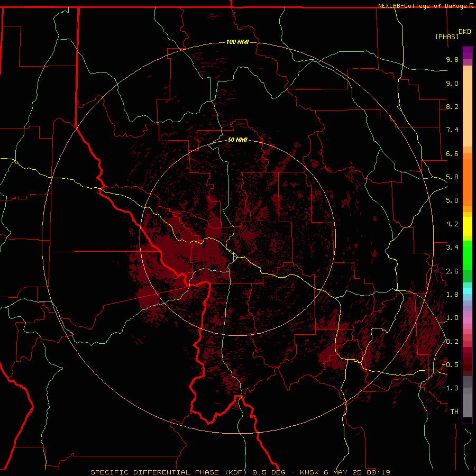Click the [PHAS] legend label
Viewport: 476px width, 476px height.
pyautogui.click(x=447, y=36)
